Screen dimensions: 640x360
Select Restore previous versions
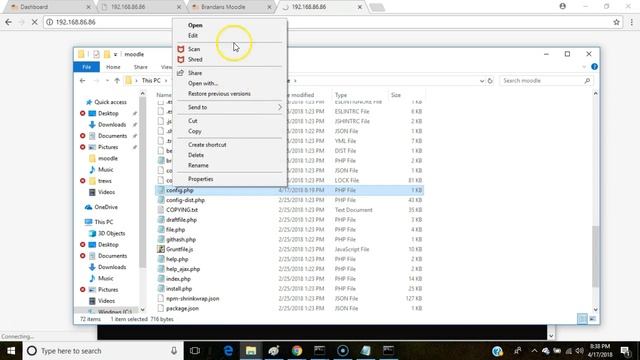(x=219, y=94)
